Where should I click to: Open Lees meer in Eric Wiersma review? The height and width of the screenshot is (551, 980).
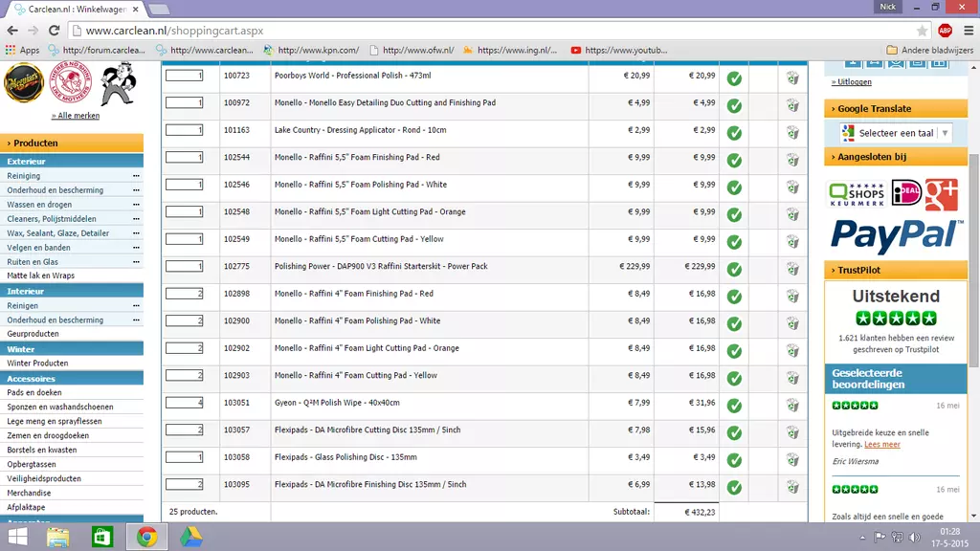(x=881, y=445)
